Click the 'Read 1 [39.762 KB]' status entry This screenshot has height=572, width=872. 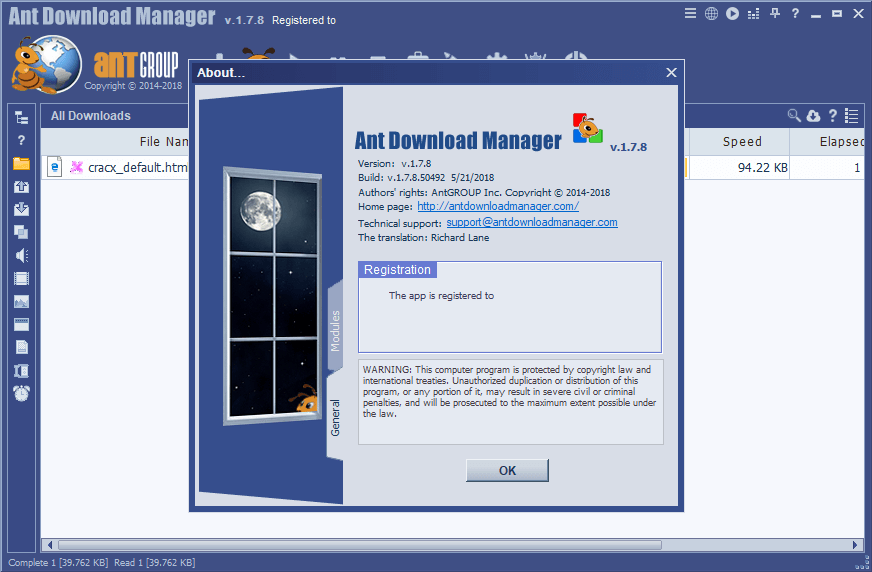[x=155, y=563]
